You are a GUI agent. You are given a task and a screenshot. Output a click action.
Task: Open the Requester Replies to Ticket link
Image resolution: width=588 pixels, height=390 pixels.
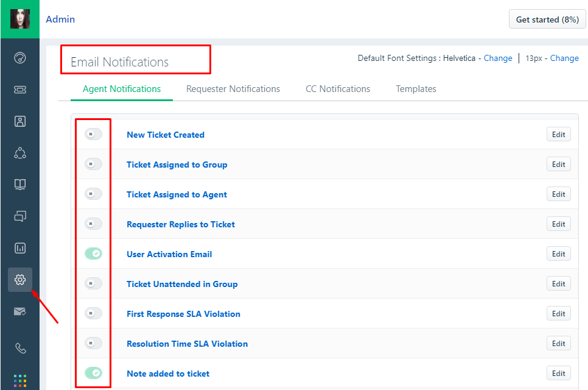click(x=181, y=224)
